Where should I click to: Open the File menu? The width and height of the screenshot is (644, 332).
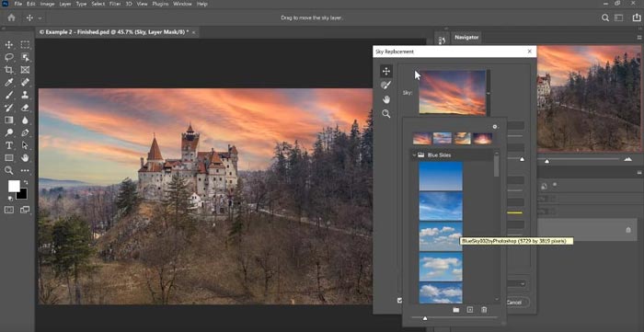click(x=17, y=4)
